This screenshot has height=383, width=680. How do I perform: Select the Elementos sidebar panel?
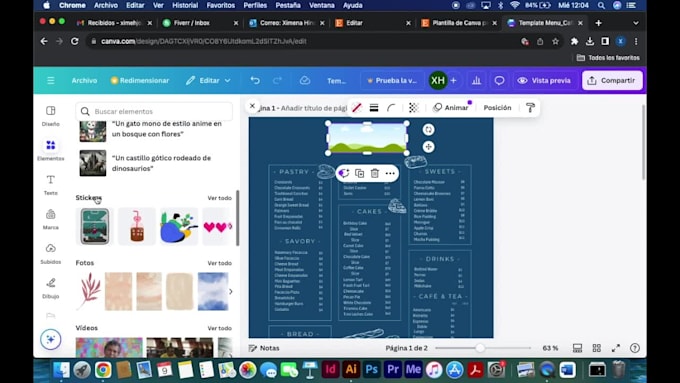[x=51, y=150]
